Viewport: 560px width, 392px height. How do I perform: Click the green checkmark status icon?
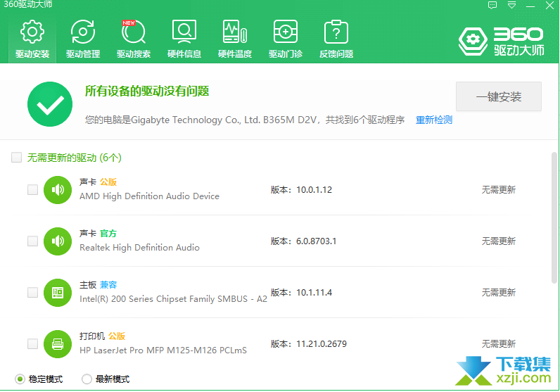pyautogui.click(x=50, y=104)
